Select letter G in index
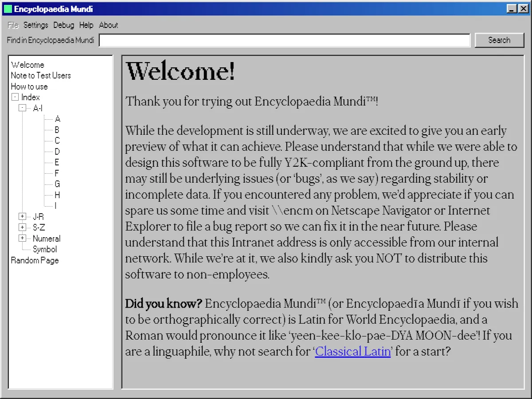This screenshot has width=532, height=399. tap(57, 184)
